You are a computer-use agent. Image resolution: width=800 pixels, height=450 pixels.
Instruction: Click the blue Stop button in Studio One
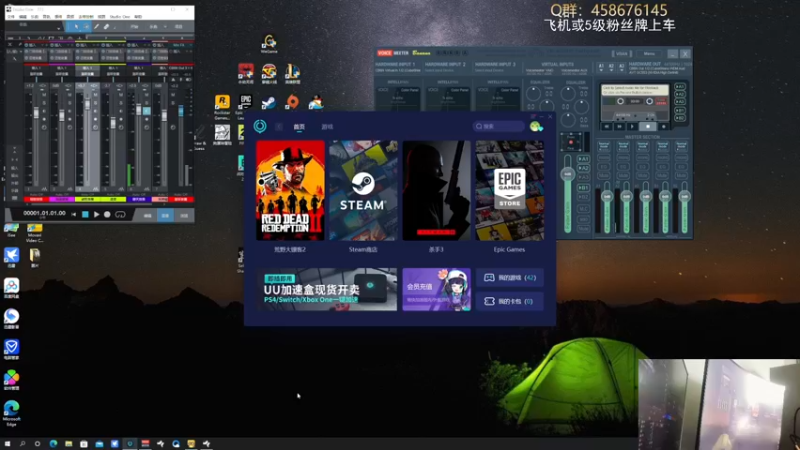pos(85,215)
